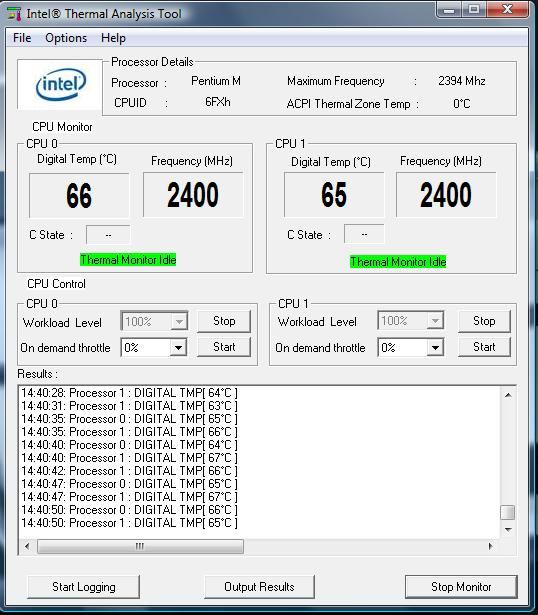Click the results vertical scrollbar thumb
This screenshot has width=538, height=615.
[508, 512]
